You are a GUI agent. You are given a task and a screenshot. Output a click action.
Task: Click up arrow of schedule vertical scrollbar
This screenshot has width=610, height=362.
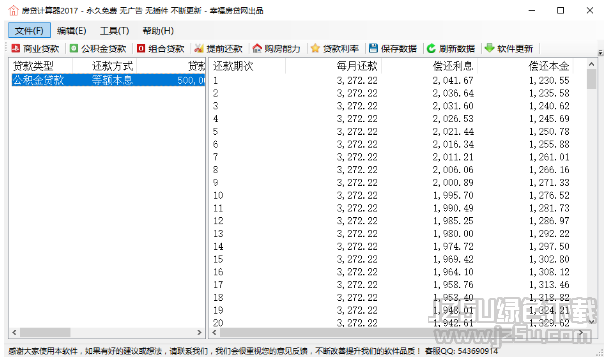(x=591, y=64)
